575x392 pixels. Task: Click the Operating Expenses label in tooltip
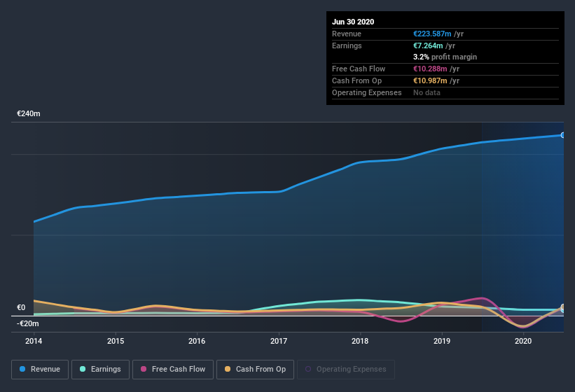click(x=367, y=92)
